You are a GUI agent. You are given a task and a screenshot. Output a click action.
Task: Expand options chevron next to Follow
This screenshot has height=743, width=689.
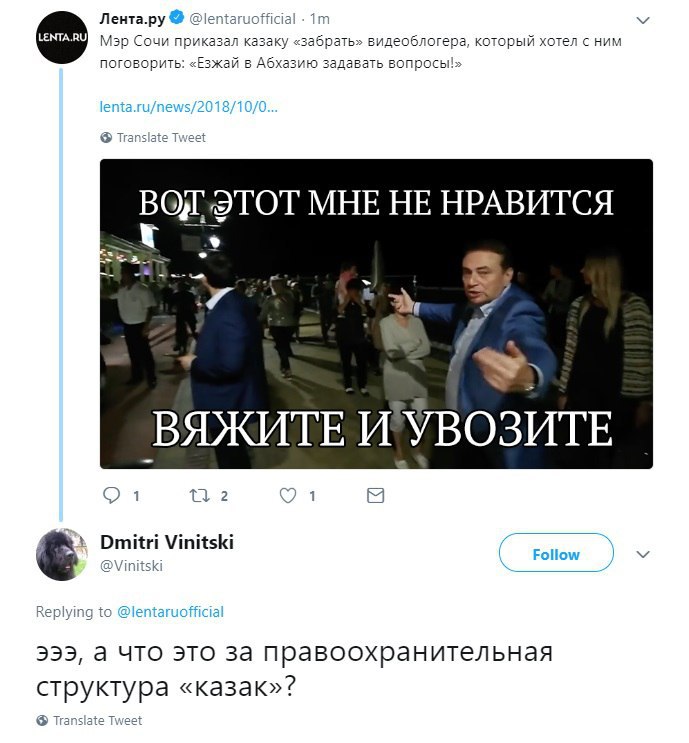[643, 554]
